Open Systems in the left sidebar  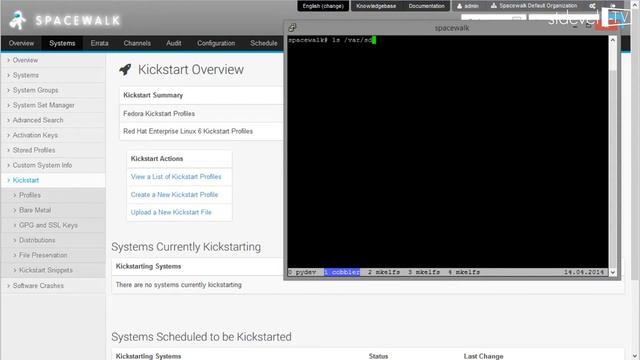coord(25,75)
